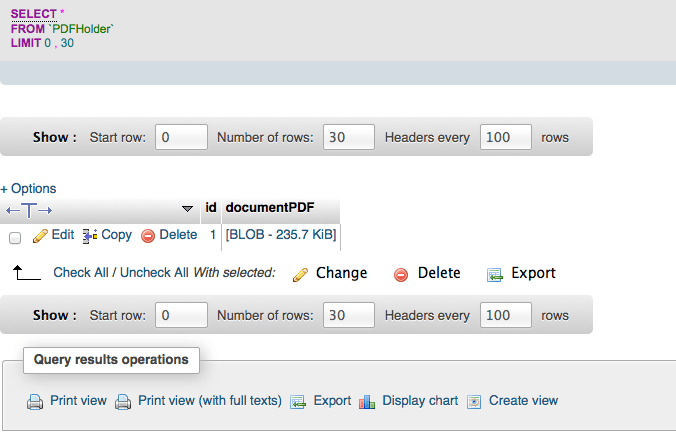Toggle full texts arrows in table header

29,209
